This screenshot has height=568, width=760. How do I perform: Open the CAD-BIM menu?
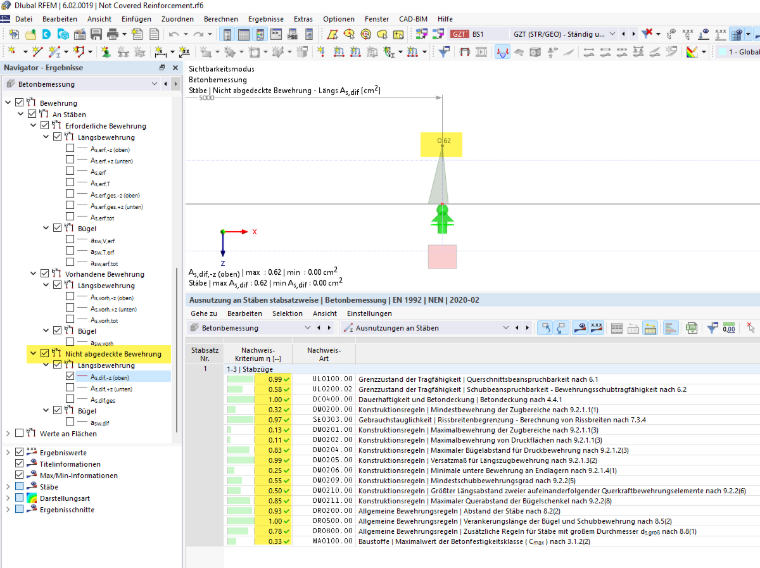(413, 19)
